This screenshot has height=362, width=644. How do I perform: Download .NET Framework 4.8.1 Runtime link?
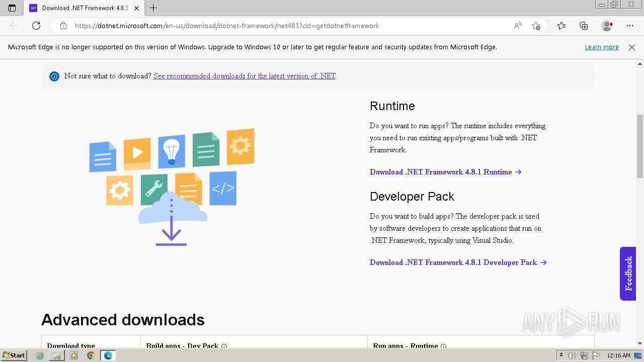(445, 172)
